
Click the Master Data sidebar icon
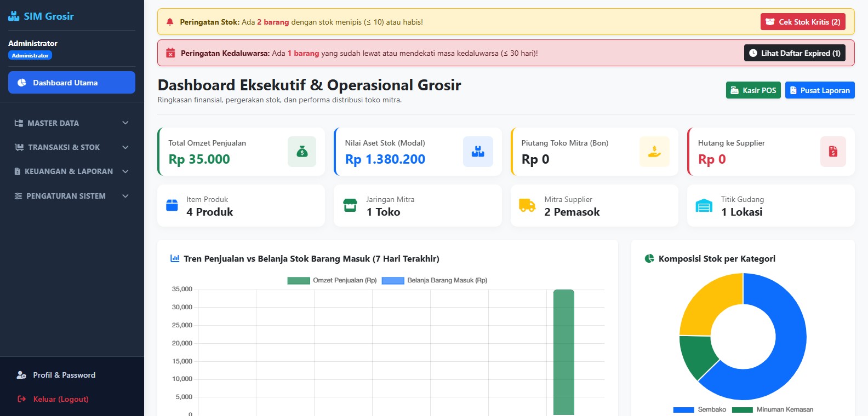pos(19,123)
